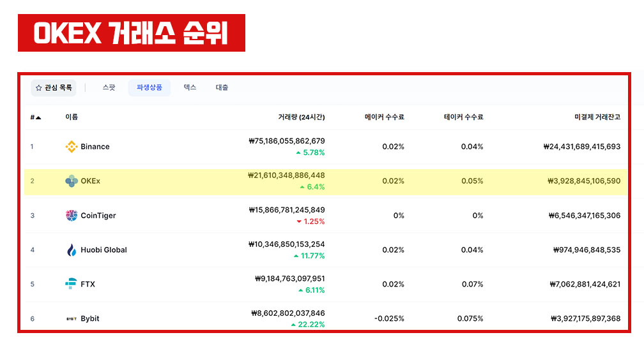
Task: Click rank number 3 for CoinTiger
Action: point(33,215)
